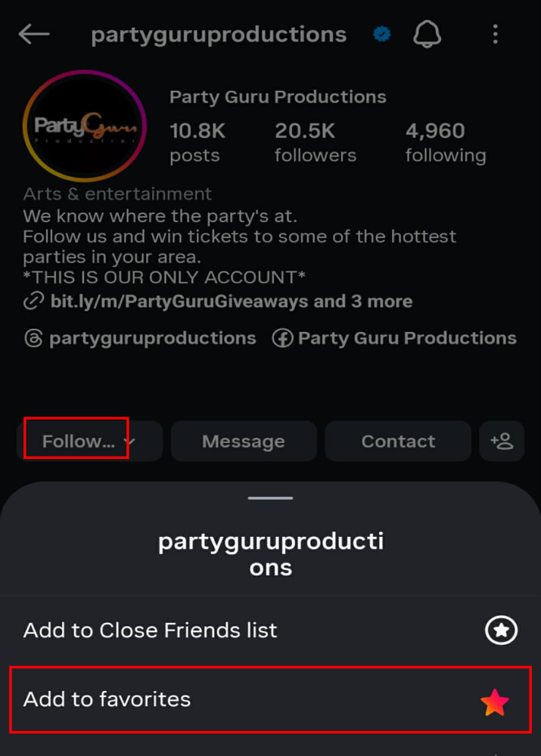Viewport: 541px width, 756px height.
Task: Open bit.ly/m/PartyGuruGiveaways link
Action: pos(179,302)
